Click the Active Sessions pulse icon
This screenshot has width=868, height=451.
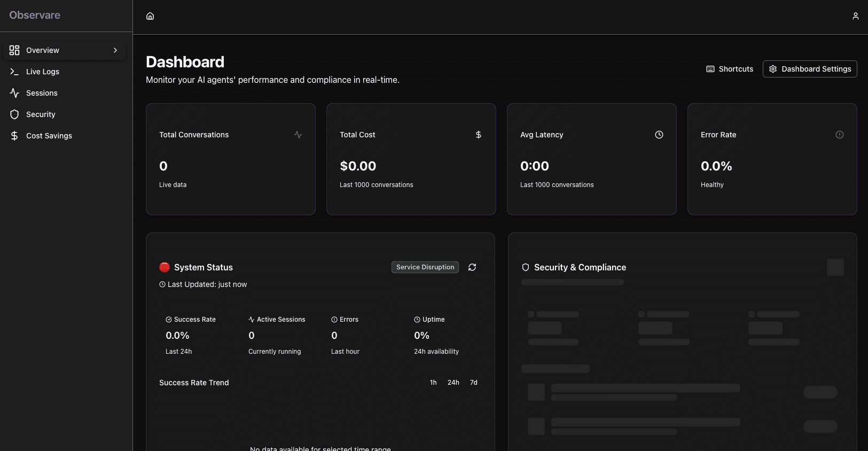pyautogui.click(x=252, y=320)
